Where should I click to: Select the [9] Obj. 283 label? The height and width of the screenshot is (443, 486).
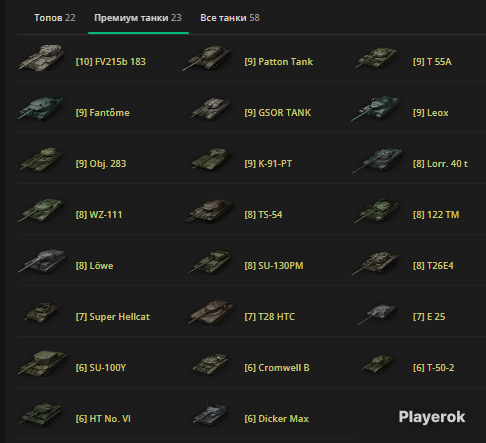tap(101, 164)
